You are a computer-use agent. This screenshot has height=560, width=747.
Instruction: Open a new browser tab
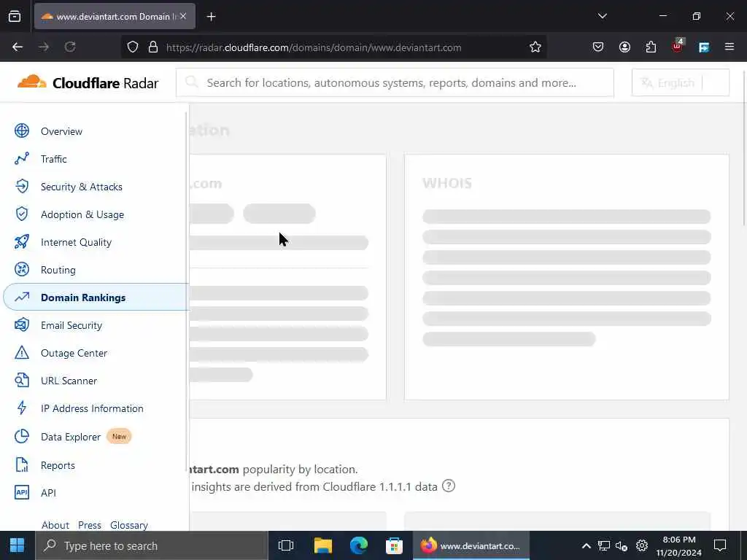click(x=211, y=17)
